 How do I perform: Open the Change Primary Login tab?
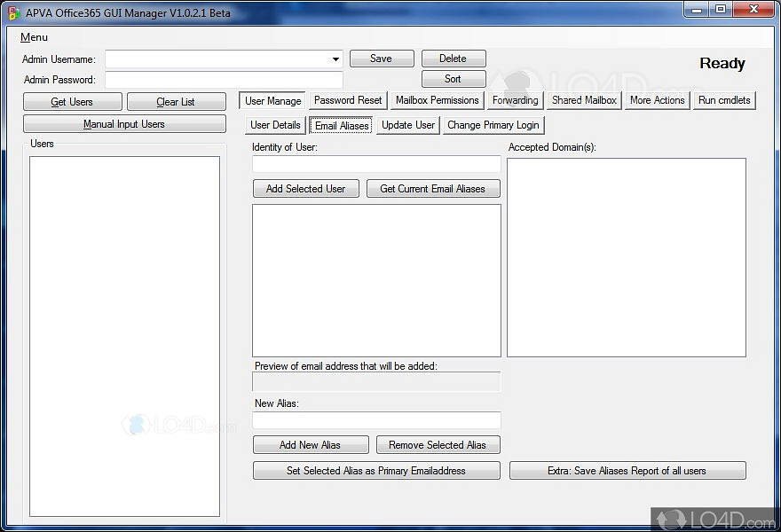(493, 125)
